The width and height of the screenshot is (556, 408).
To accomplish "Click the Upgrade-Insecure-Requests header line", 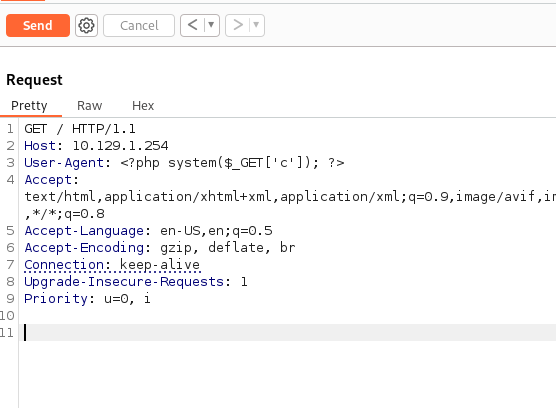I will tap(135, 282).
